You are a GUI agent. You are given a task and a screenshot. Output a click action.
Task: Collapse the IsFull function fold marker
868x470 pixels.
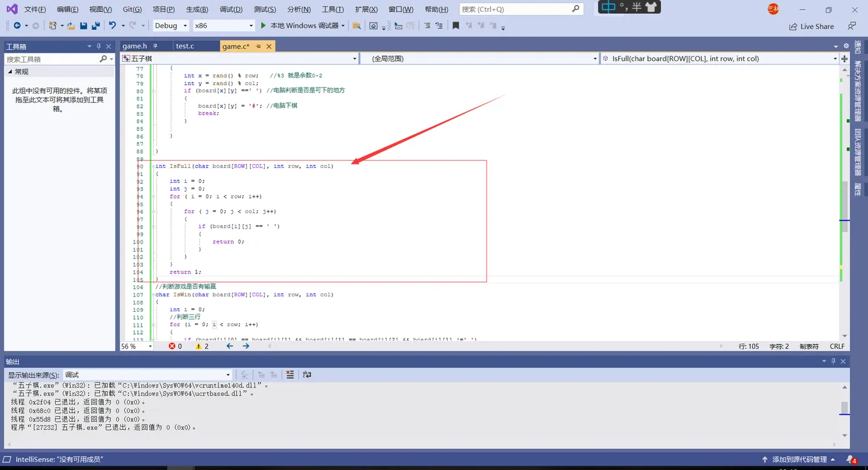[153, 166]
